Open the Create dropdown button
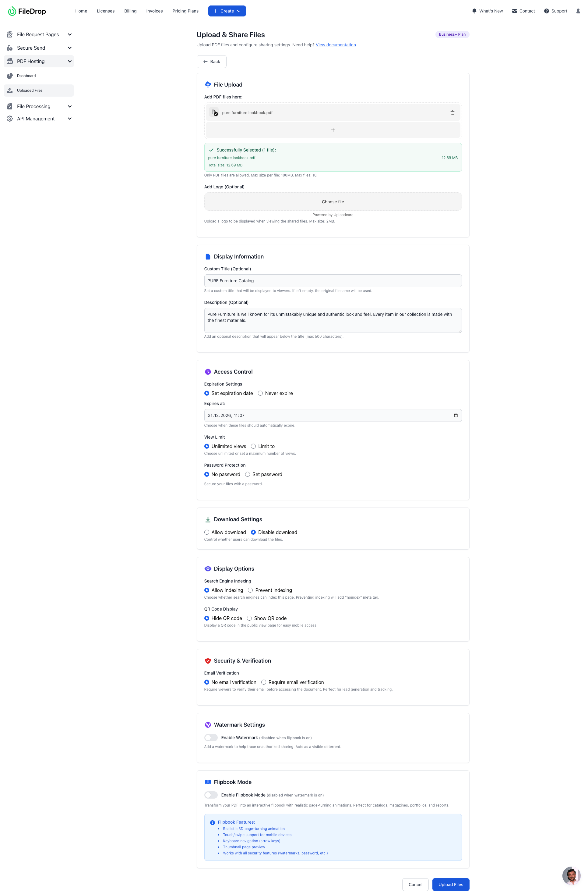This screenshot has height=891, width=588. [x=227, y=11]
